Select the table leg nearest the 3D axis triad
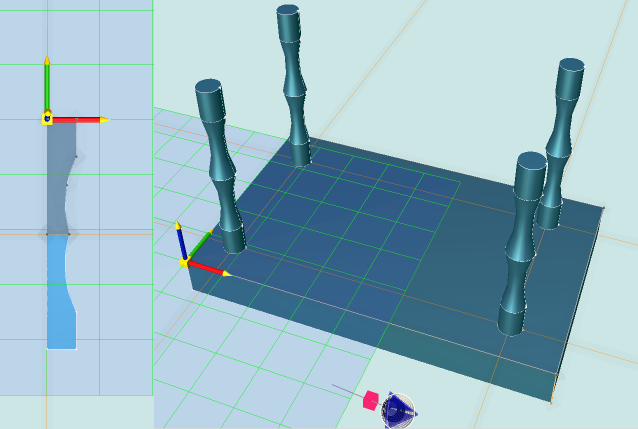 pos(222,170)
